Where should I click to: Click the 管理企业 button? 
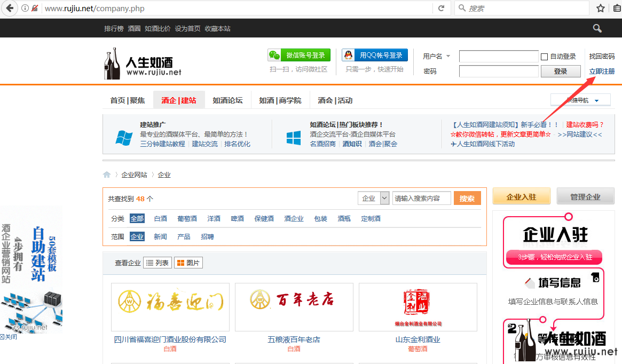click(586, 196)
